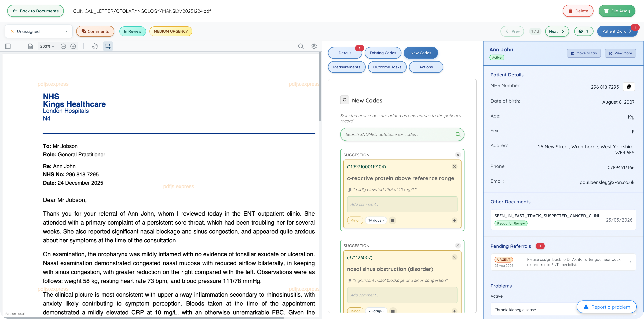Expand the urgent pending referral chevron

(x=630, y=262)
